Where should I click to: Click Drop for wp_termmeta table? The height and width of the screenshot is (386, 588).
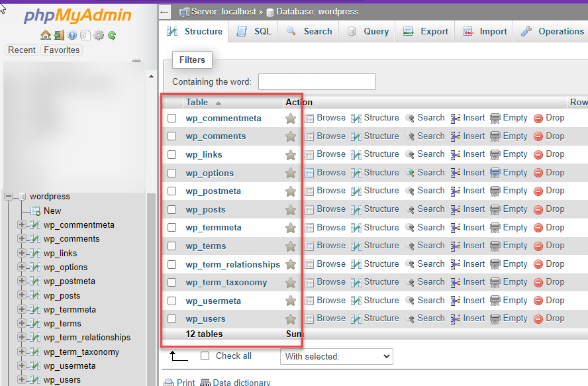click(555, 228)
